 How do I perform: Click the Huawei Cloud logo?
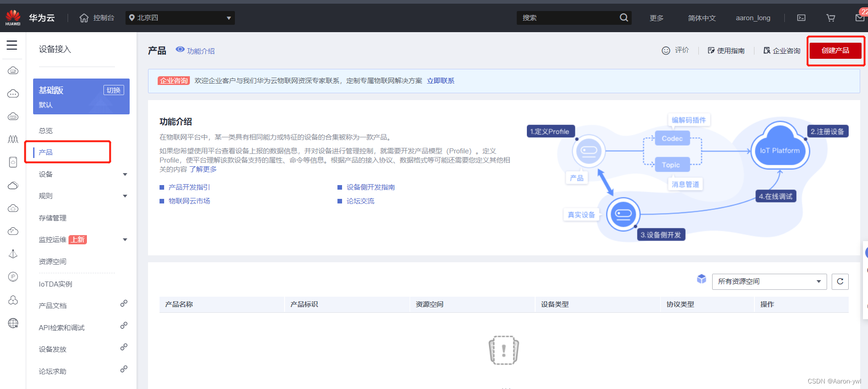point(13,17)
